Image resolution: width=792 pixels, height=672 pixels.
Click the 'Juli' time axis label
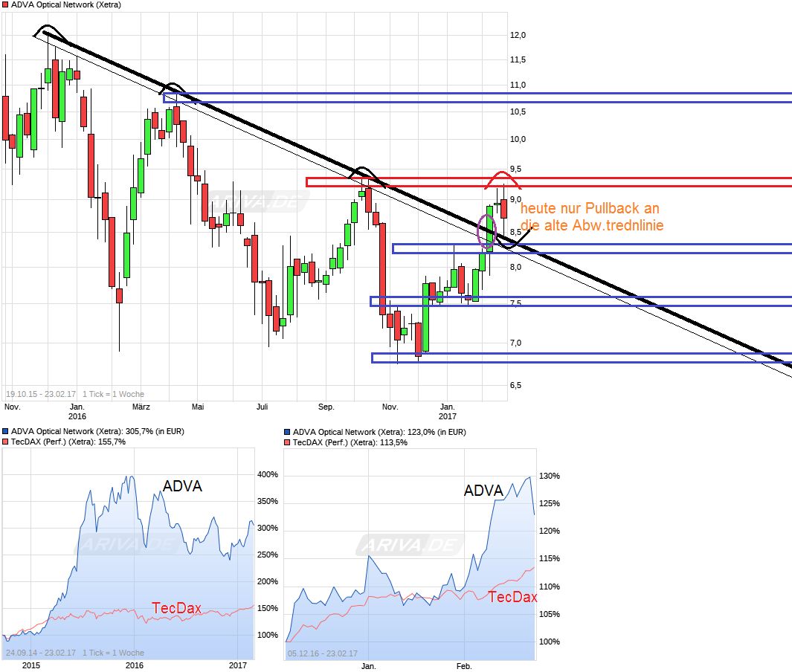[x=263, y=407]
